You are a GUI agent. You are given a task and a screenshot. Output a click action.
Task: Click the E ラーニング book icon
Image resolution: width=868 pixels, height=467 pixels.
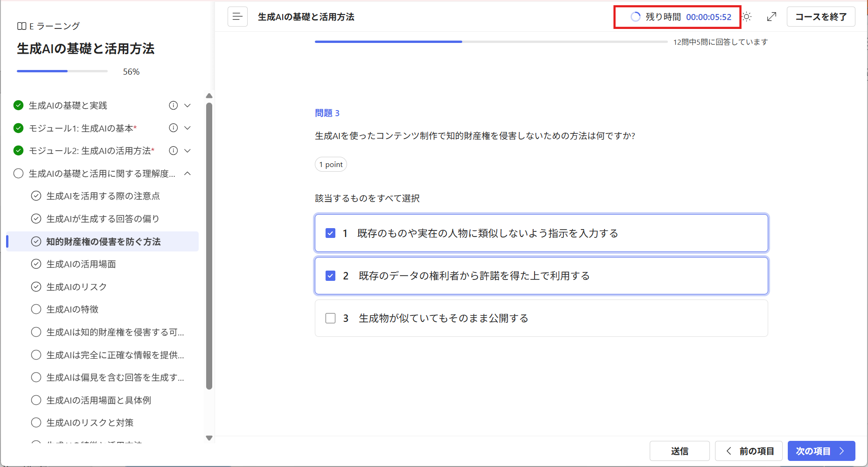click(x=21, y=26)
